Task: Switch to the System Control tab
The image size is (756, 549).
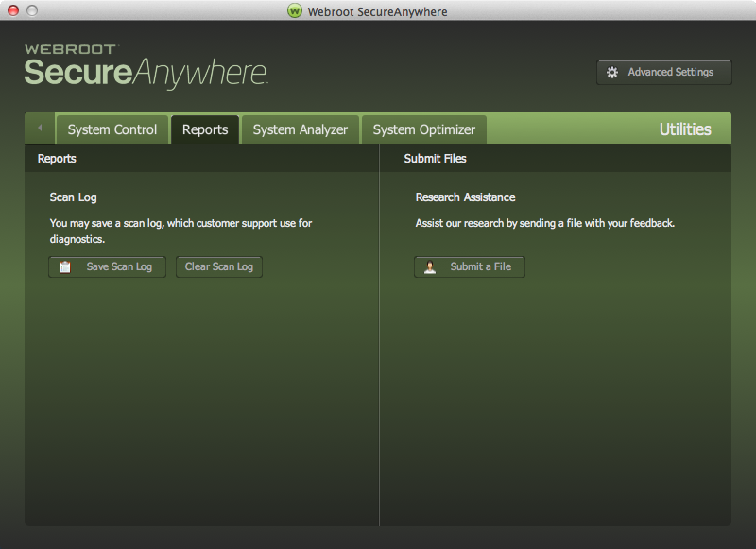Action: click(112, 129)
